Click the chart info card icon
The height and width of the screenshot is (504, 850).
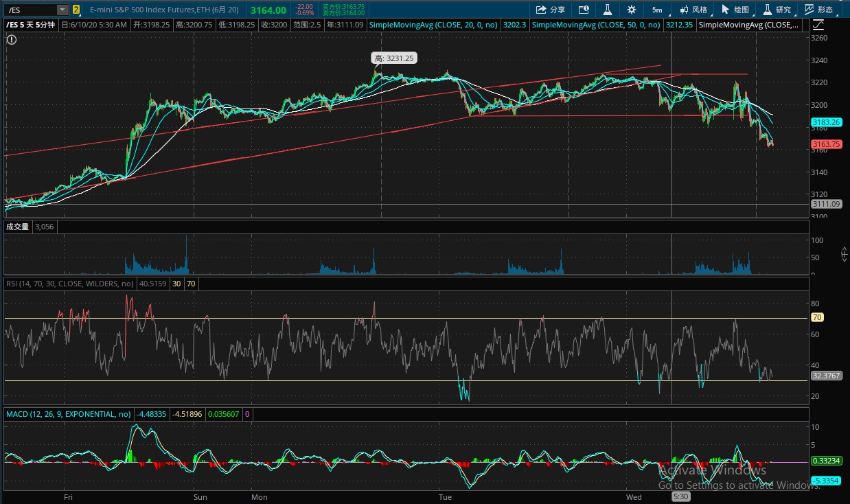[x=584, y=10]
